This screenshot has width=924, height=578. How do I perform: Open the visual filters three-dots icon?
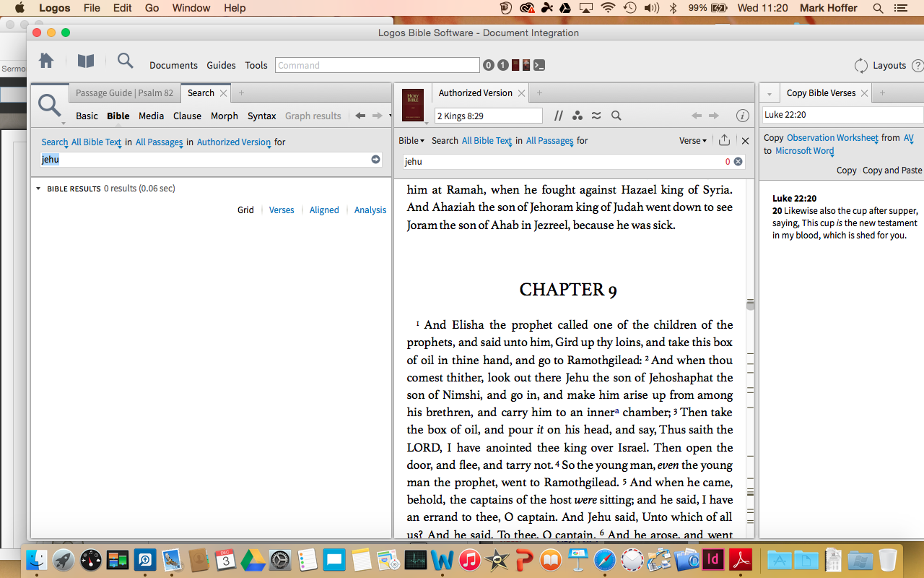click(577, 116)
